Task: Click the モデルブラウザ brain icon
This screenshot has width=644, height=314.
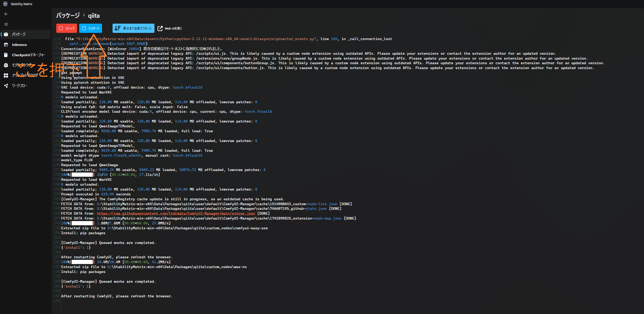Action: pos(6,65)
